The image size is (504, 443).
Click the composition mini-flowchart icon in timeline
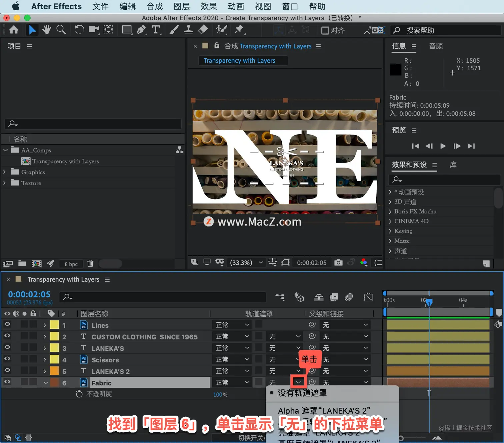click(x=280, y=297)
